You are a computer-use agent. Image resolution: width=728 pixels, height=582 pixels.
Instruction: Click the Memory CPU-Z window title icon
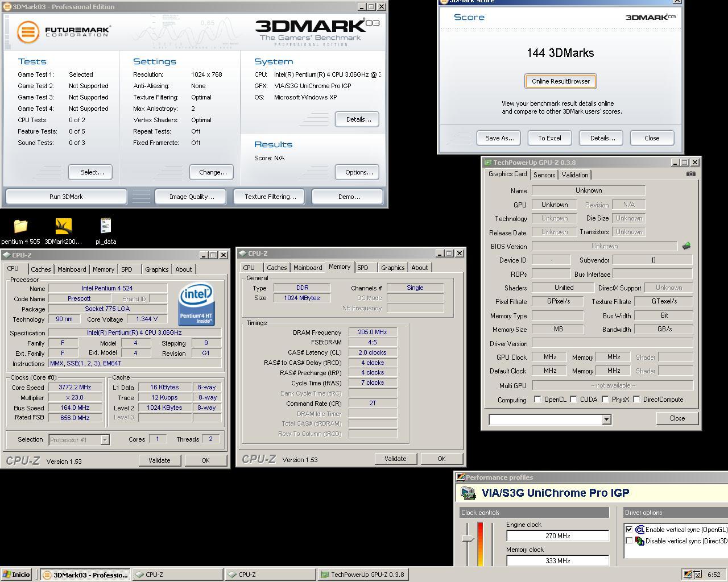242,253
